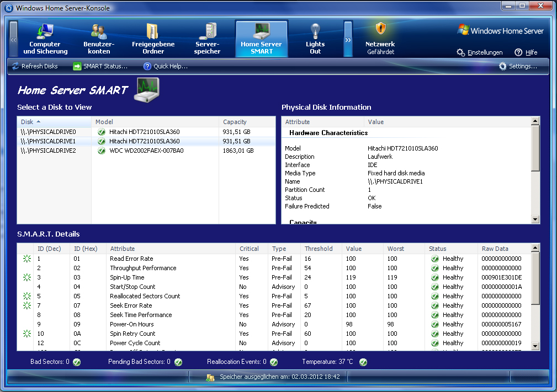557x392 pixels.
Task: Sort disk list by Capacity column
Action: coord(247,122)
